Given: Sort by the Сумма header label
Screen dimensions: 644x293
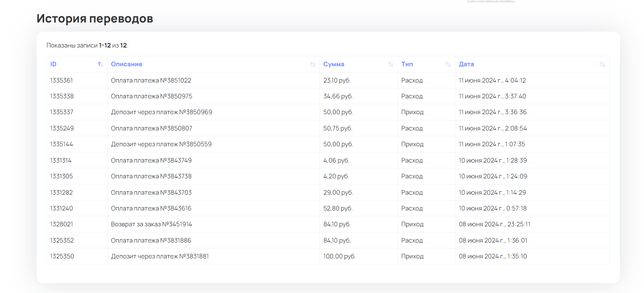Looking at the screenshot, I should pyautogui.click(x=334, y=64).
